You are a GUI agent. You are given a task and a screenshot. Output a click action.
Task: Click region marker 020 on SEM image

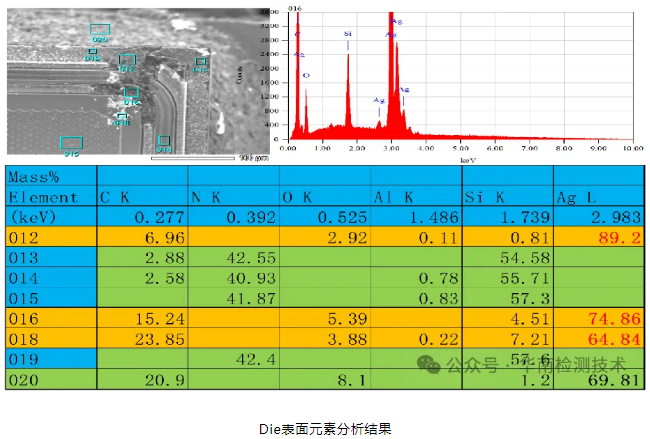[x=100, y=30]
